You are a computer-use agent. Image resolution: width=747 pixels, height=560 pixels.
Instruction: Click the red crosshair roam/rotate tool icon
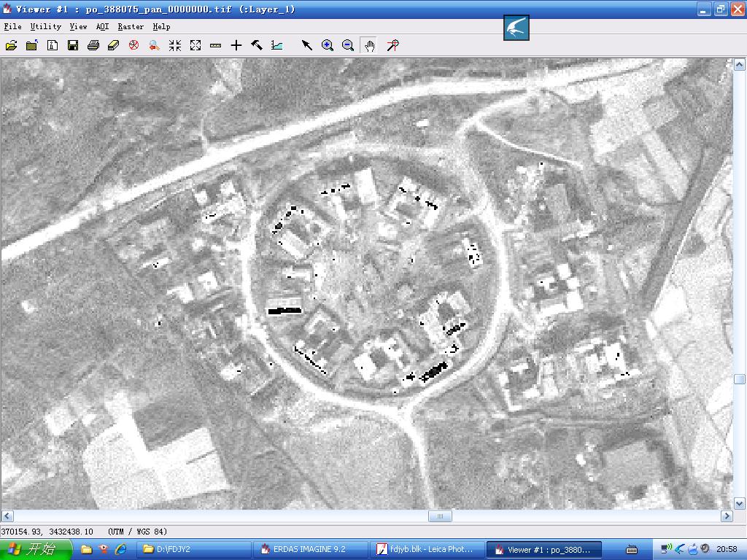point(392,45)
